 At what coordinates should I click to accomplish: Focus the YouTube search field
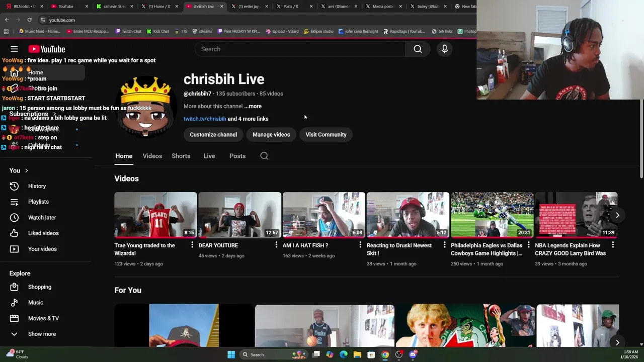pyautogui.click(x=300, y=49)
